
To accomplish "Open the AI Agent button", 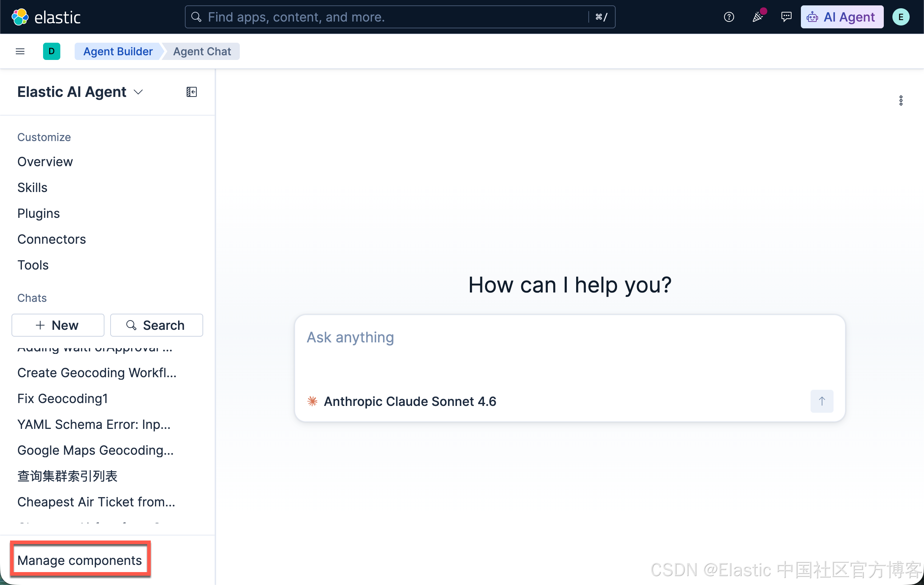I will 842,17.
